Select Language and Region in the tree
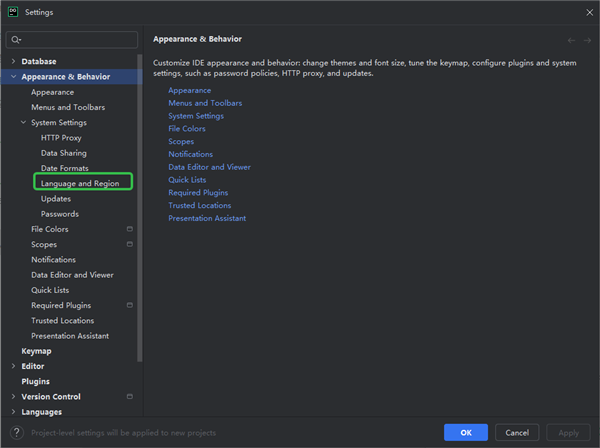The image size is (600, 448). click(x=80, y=184)
